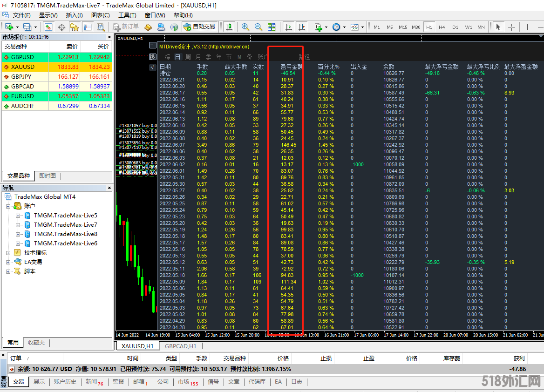Open the Strategy Tester icon
This screenshot has width=544, height=392.
pos(101,27)
